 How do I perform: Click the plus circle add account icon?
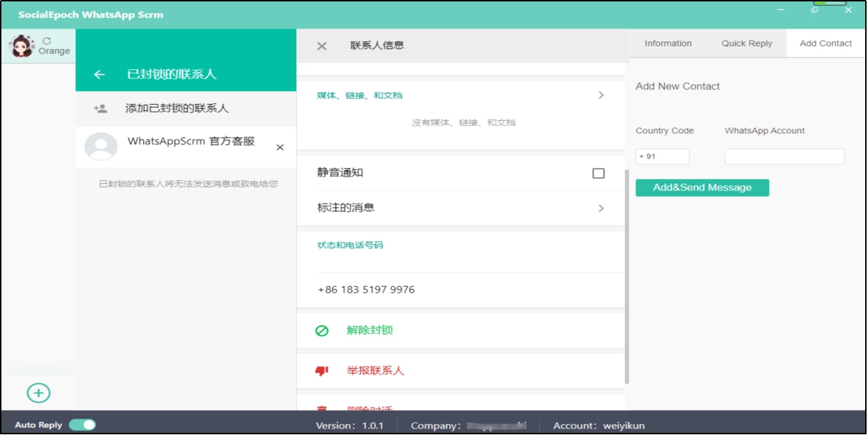[38, 392]
